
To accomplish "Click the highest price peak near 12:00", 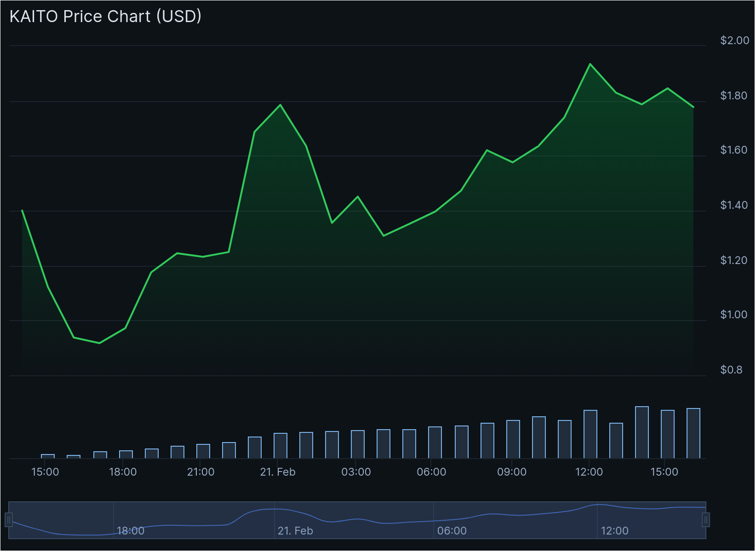I will point(590,64).
